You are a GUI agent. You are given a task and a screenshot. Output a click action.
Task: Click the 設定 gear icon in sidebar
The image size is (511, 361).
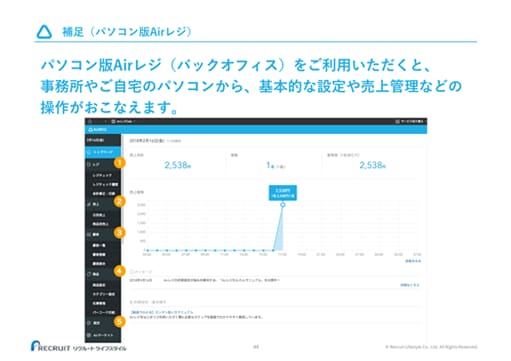[89, 323]
